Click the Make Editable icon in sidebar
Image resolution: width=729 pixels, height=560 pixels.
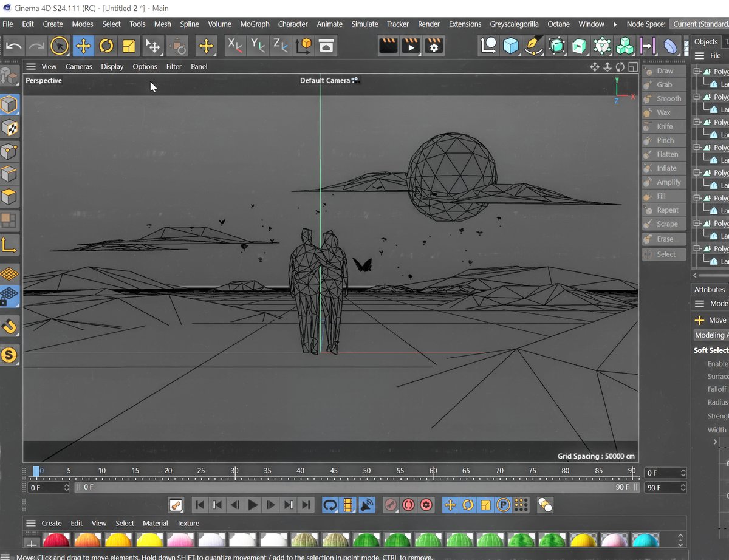tap(9, 76)
